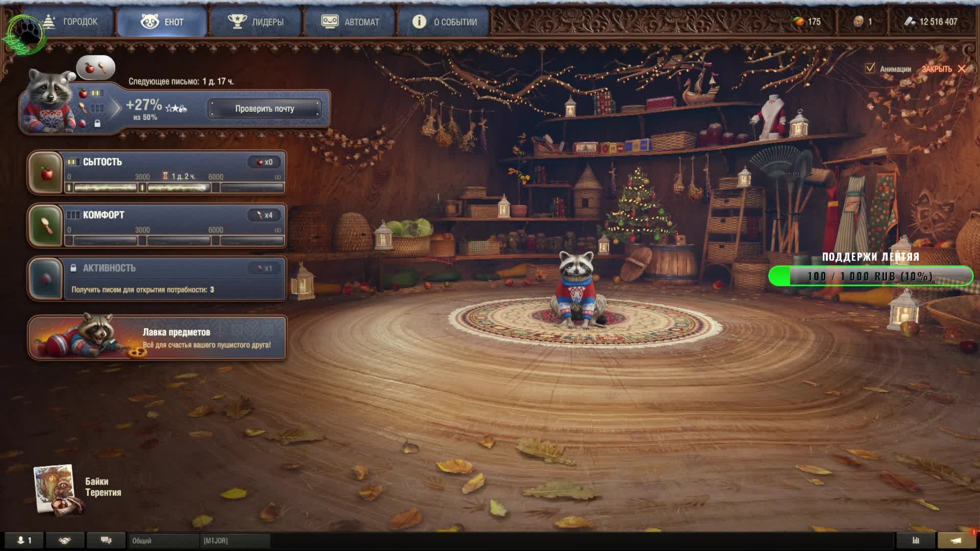Click the statistics bars icon
The image size is (980, 551).
pyautogui.click(x=916, y=540)
